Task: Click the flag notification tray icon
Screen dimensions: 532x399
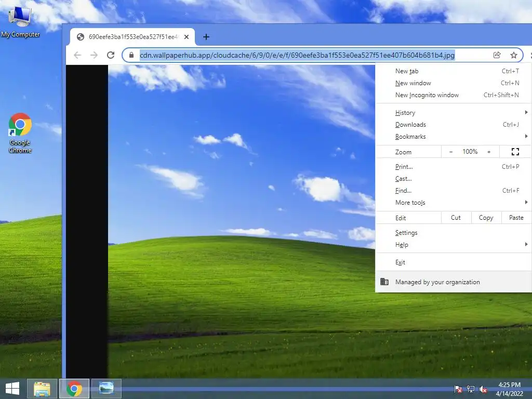Action: coord(458,389)
